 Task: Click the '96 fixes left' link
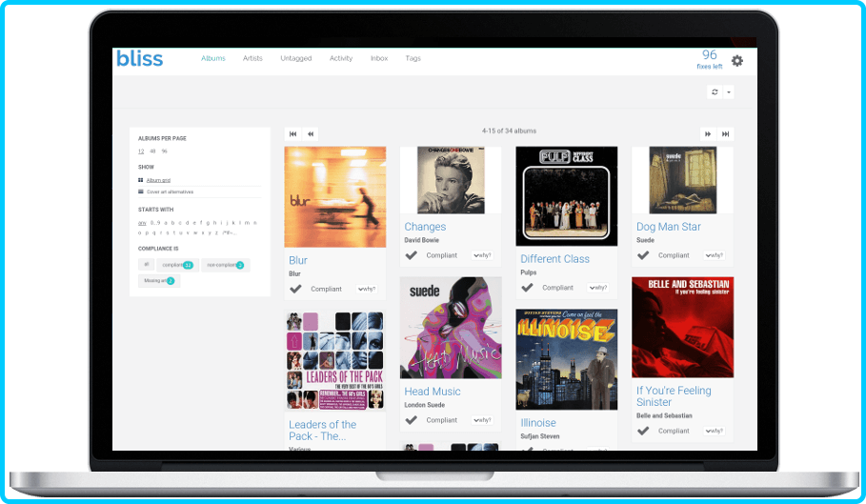pos(709,59)
